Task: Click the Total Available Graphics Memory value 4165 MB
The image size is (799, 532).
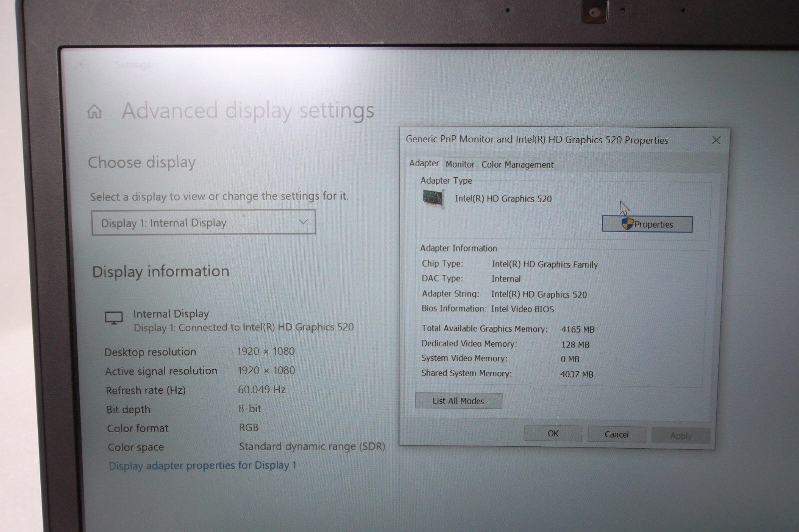Action: point(578,329)
